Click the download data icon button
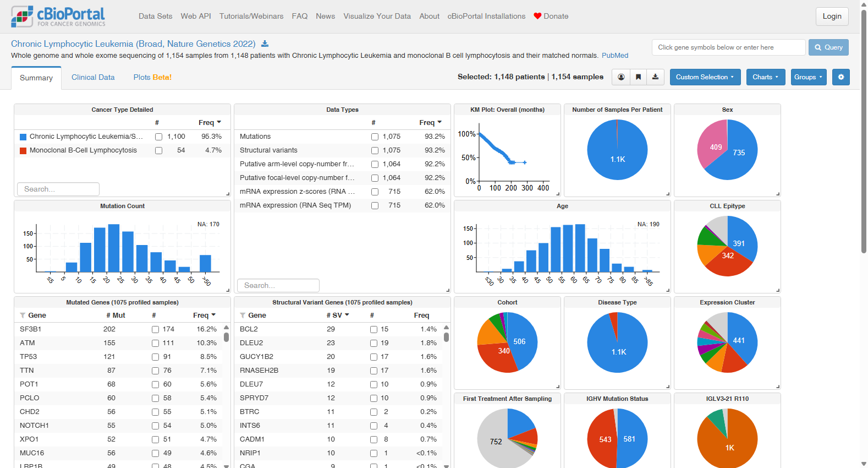Image resolution: width=868 pixels, height=468 pixels. (x=655, y=77)
